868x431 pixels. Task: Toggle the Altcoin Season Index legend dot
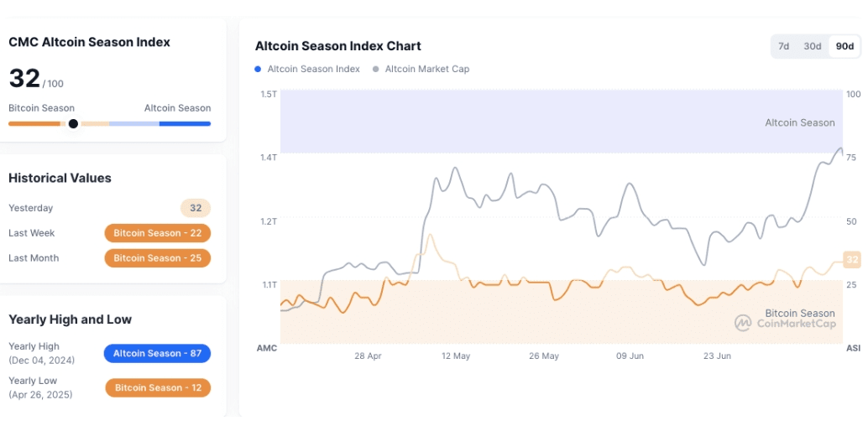coord(258,69)
